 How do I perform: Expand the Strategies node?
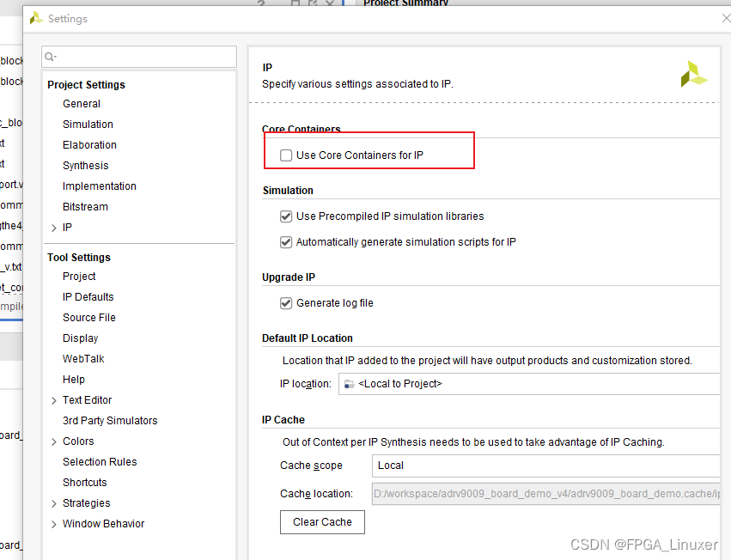(53, 503)
